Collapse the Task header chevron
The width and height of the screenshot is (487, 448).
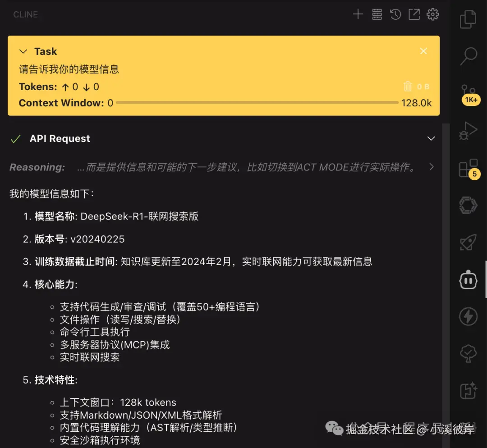[23, 51]
